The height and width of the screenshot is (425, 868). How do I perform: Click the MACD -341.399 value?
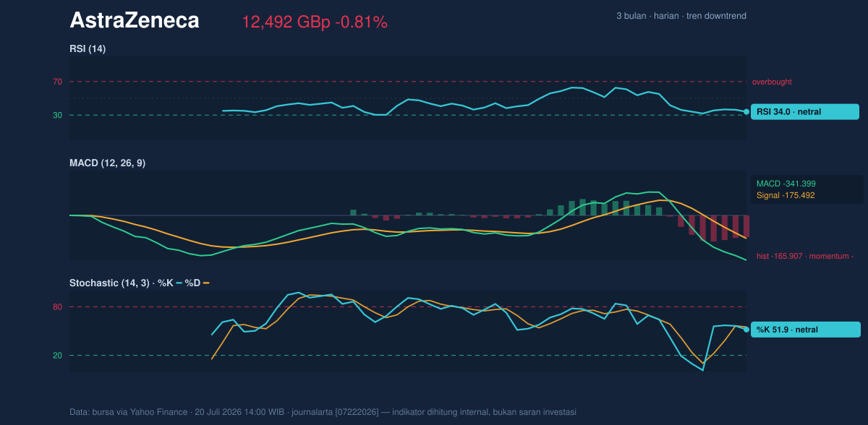(x=786, y=184)
